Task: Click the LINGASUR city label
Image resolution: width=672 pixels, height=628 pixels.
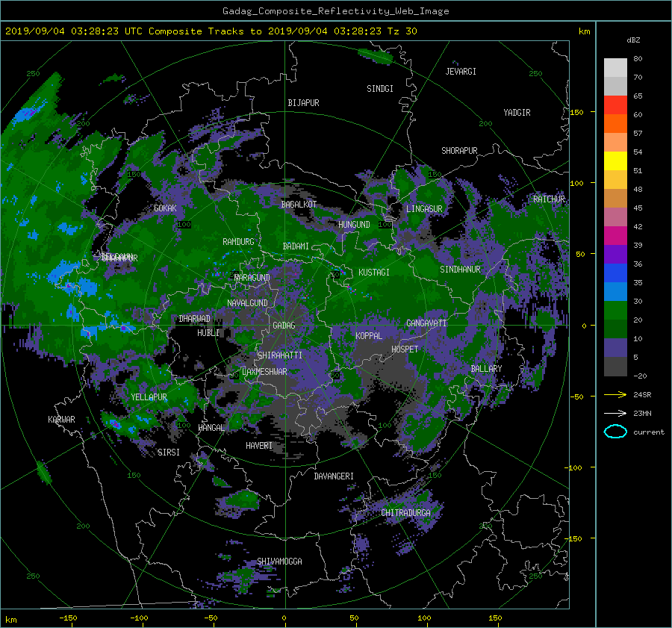Action: tap(424, 209)
